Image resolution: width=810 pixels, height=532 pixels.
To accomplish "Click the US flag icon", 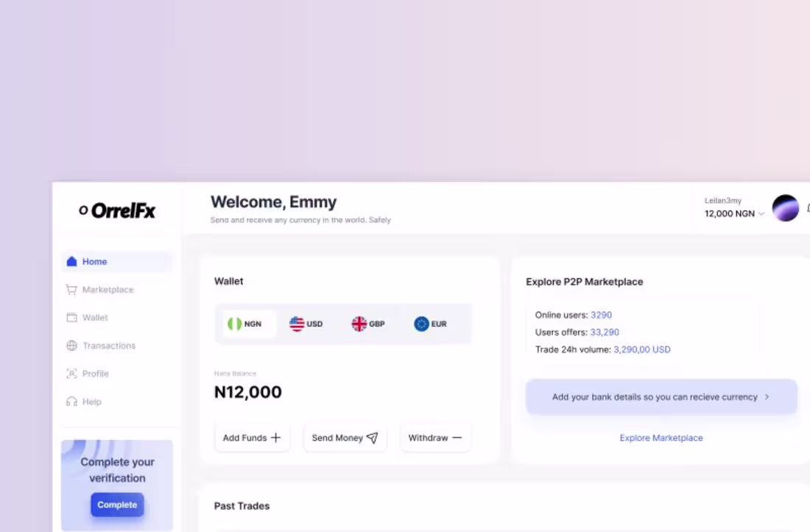I will [x=297, y=324].
